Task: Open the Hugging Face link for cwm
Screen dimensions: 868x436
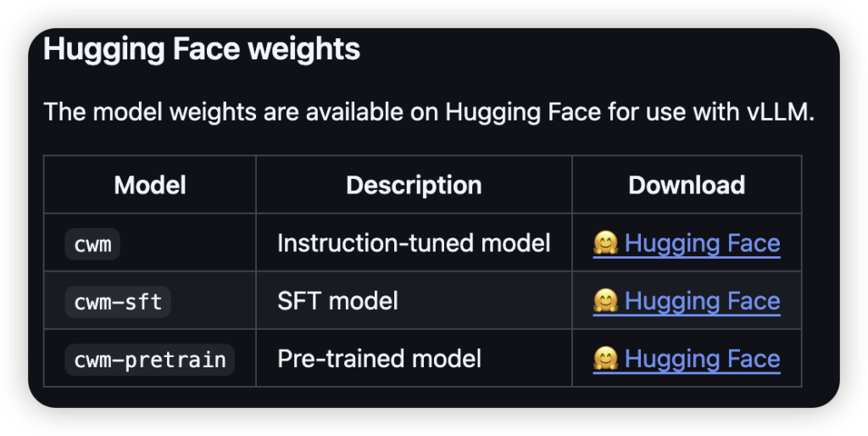Action: (702, 244)
